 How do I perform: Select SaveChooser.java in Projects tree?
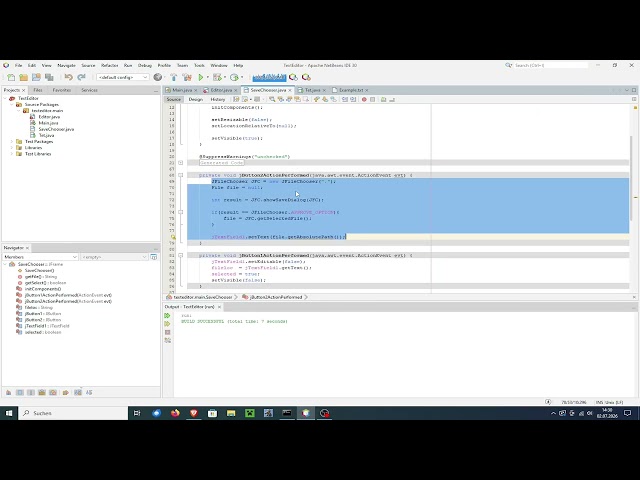coord(56,129)
